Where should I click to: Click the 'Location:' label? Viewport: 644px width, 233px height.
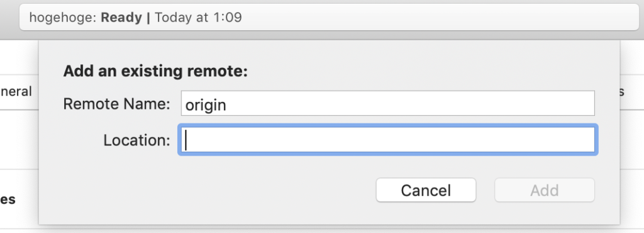(x=136, y=140)
